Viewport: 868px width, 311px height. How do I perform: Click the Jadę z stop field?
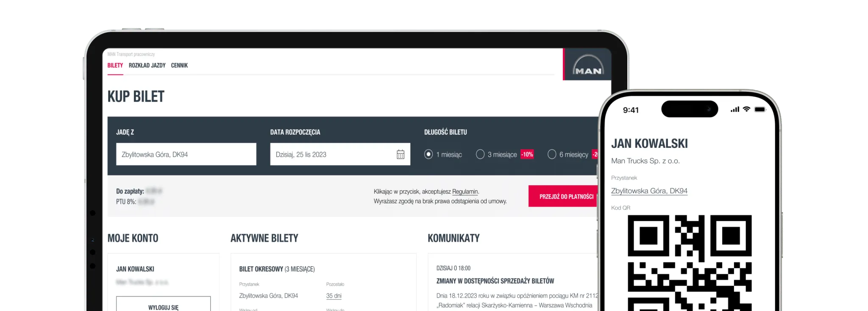click(186, 154)
